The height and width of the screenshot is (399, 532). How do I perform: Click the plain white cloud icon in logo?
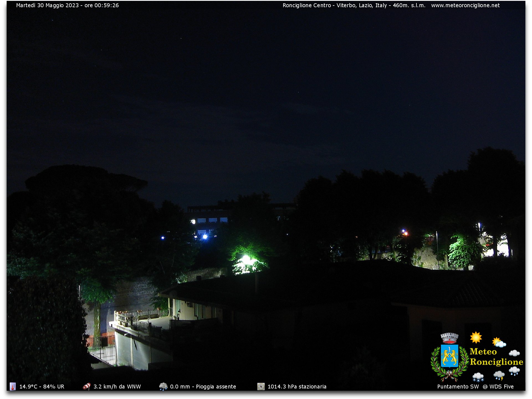tap(514, 353)
